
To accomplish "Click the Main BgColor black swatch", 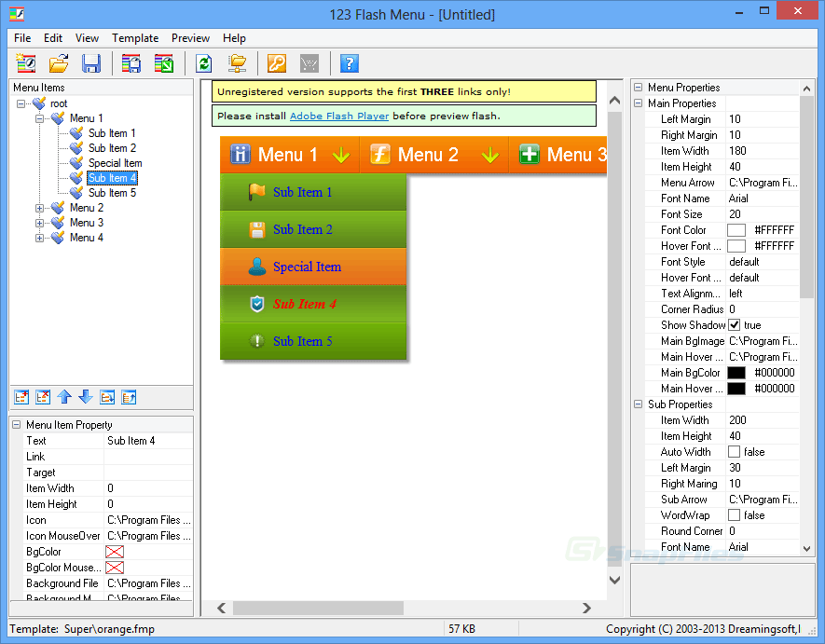I will [x=736, y=373].
